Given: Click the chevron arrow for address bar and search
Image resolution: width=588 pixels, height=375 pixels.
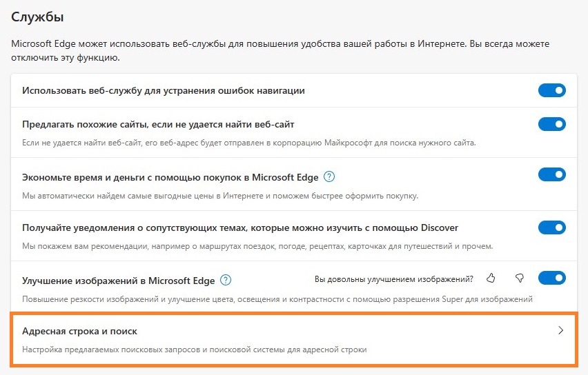Looking at the screenshot, I should click(x=560, y=331).
